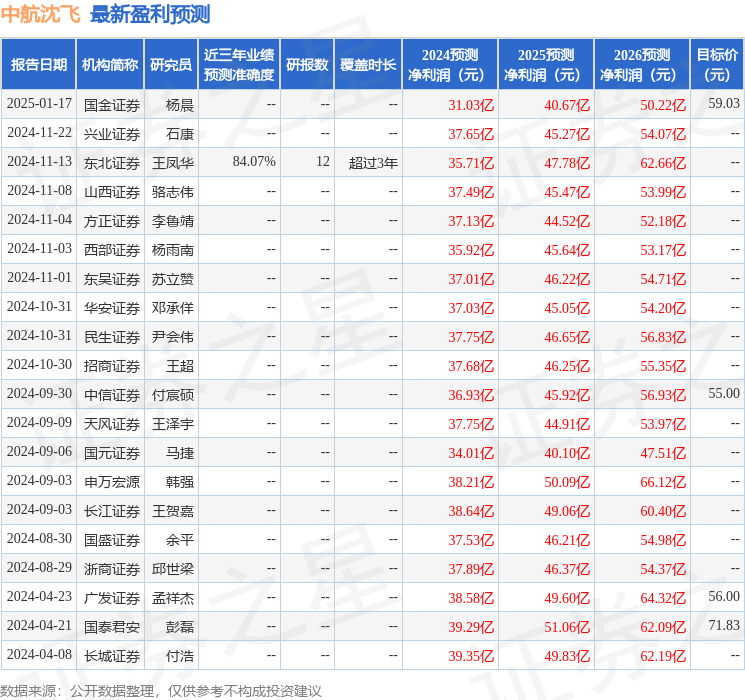Select the 民生证券 institution cell
745x700 pixels.
(110, 336)
